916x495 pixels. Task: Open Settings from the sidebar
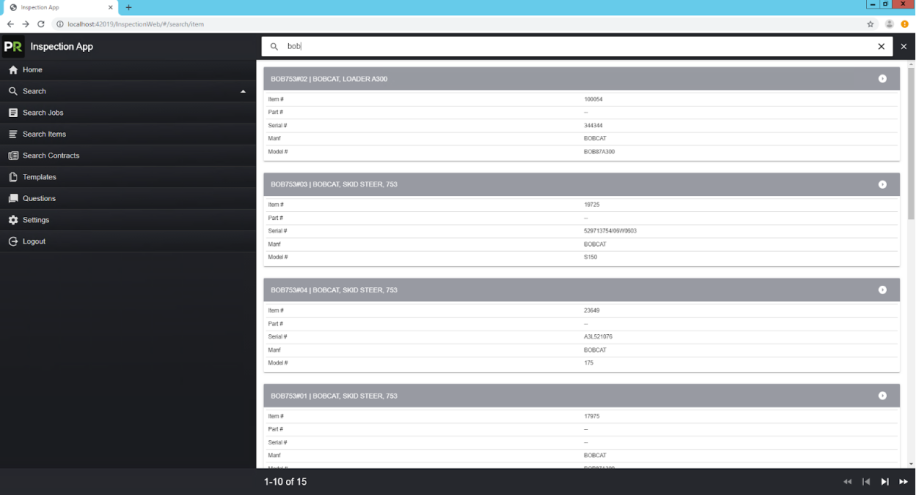[x=36, y=220]
